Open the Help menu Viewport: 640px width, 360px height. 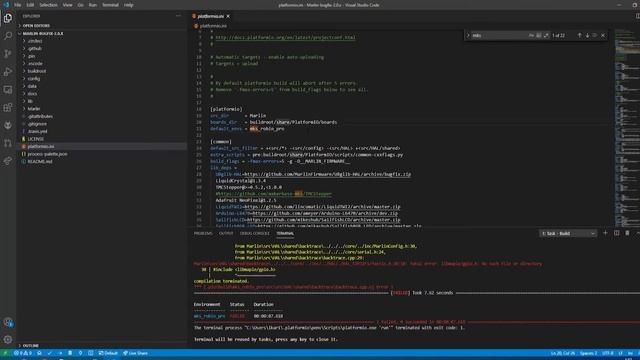[129, 5]
